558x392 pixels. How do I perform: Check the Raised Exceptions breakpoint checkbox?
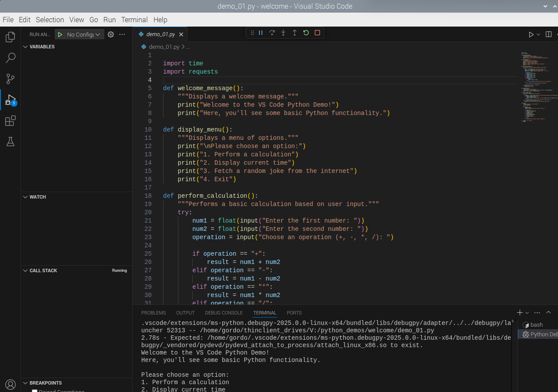pyautogui.click(x=34, y=390)
